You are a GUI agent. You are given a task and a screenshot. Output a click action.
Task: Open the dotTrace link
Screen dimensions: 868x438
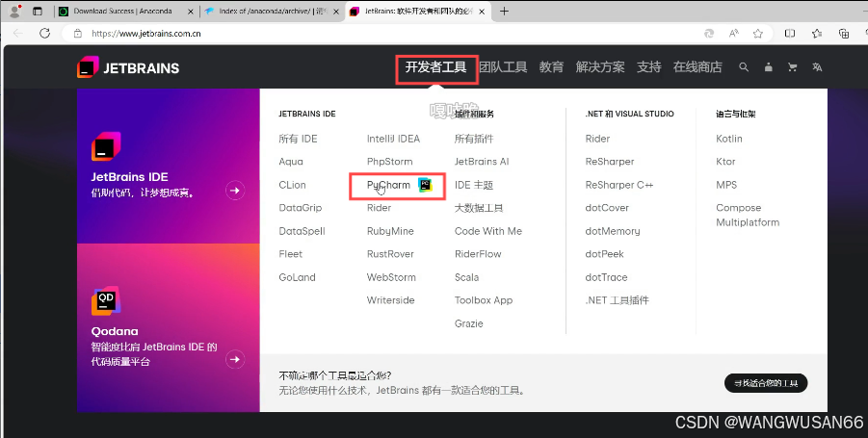click(606, 277)
